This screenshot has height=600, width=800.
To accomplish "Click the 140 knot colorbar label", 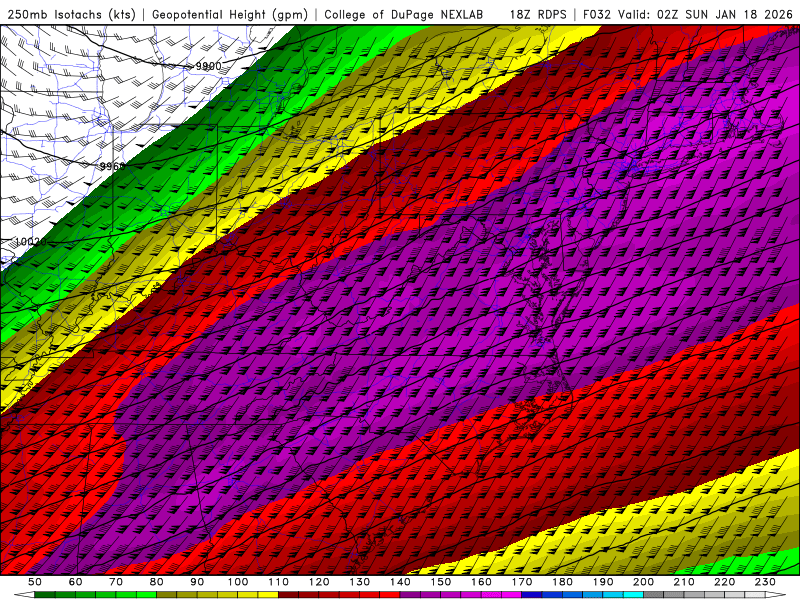I will (400, 582).
